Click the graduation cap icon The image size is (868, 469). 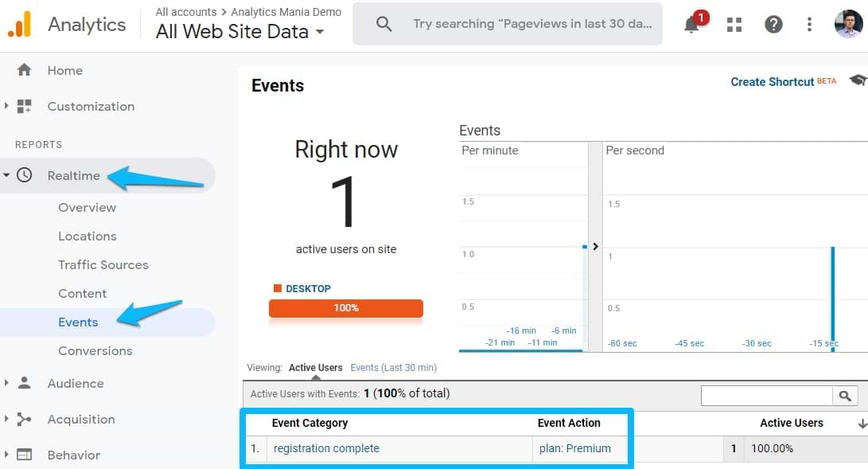click(x=857, y=80)
